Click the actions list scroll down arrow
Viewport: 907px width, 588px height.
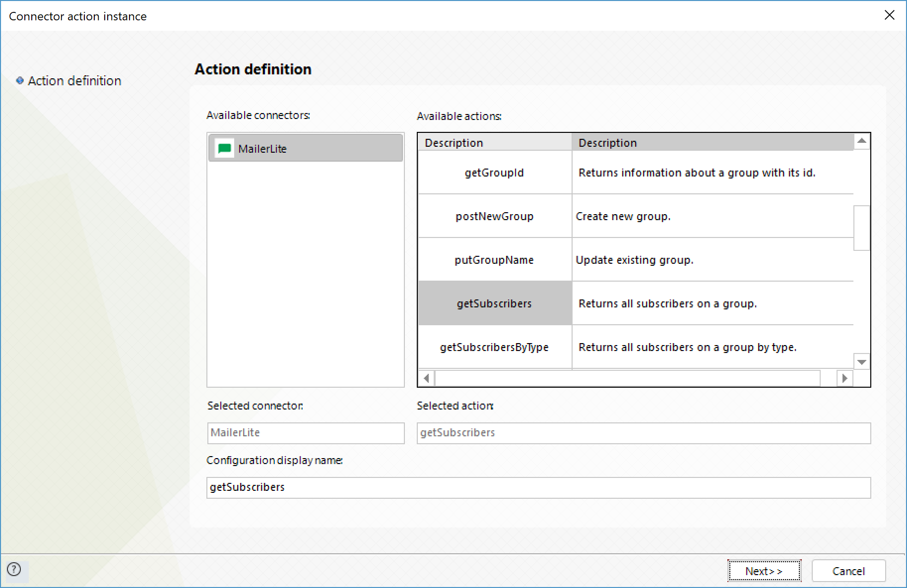tap(862, 362)
